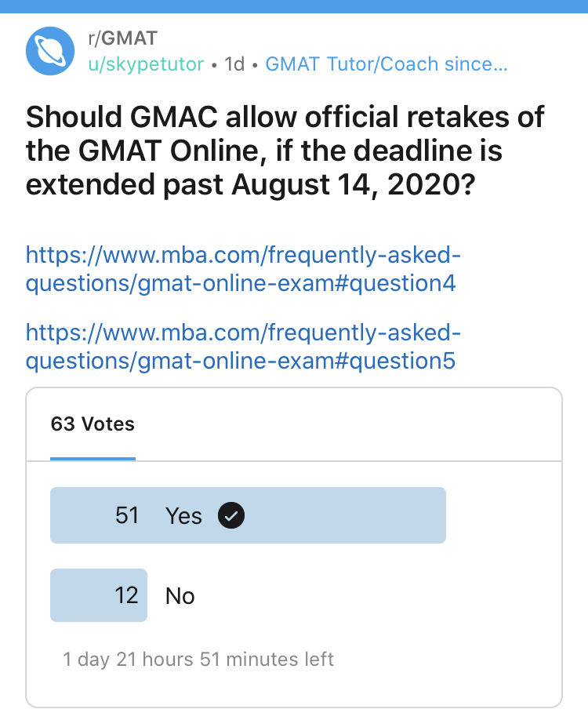Select the GMAT Tutor/Coach since flair
This screenshot has width=588, height=720.
(387, 64)
